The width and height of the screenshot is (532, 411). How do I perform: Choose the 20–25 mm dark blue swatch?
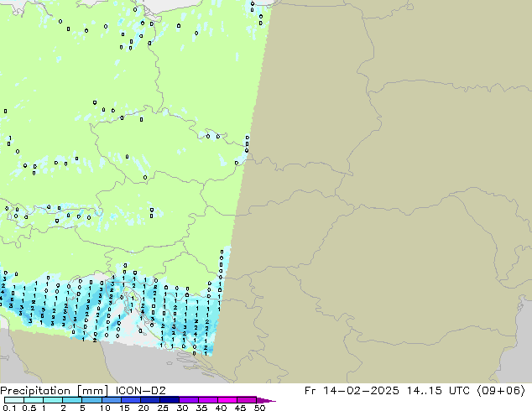tap(150, 400)
